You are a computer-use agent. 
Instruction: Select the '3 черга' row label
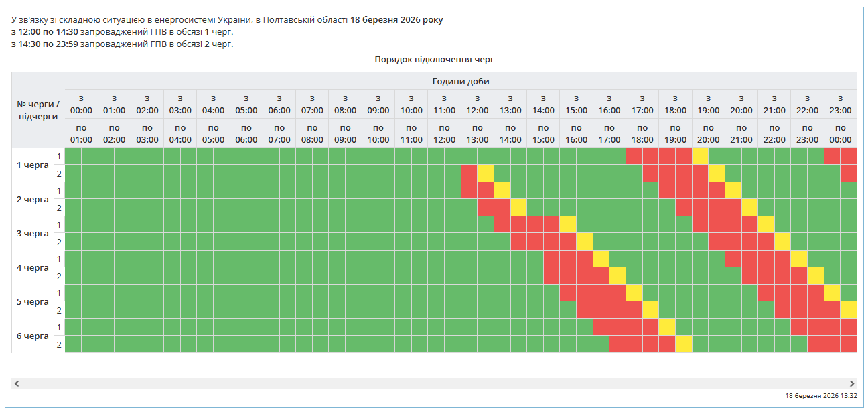(x=33, y=234)
